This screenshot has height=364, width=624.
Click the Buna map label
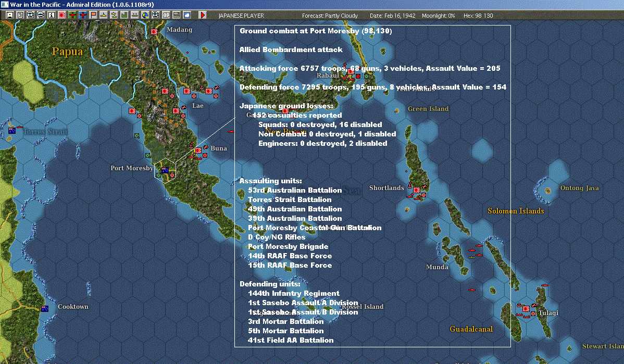[x=218, y=148]
